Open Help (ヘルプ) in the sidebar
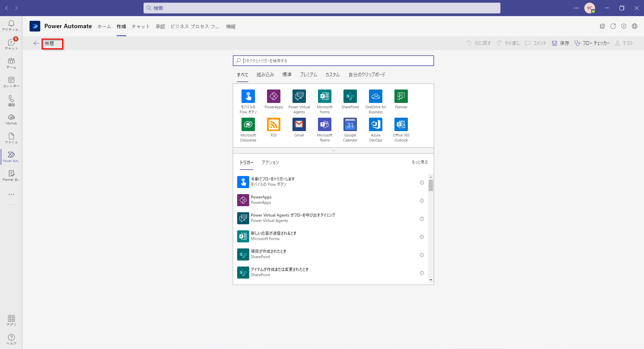 point(11,339)
